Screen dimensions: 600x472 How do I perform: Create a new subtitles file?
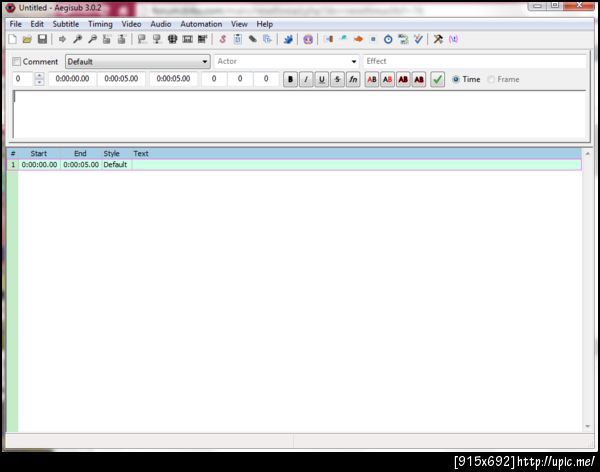(x=13, y=39)
